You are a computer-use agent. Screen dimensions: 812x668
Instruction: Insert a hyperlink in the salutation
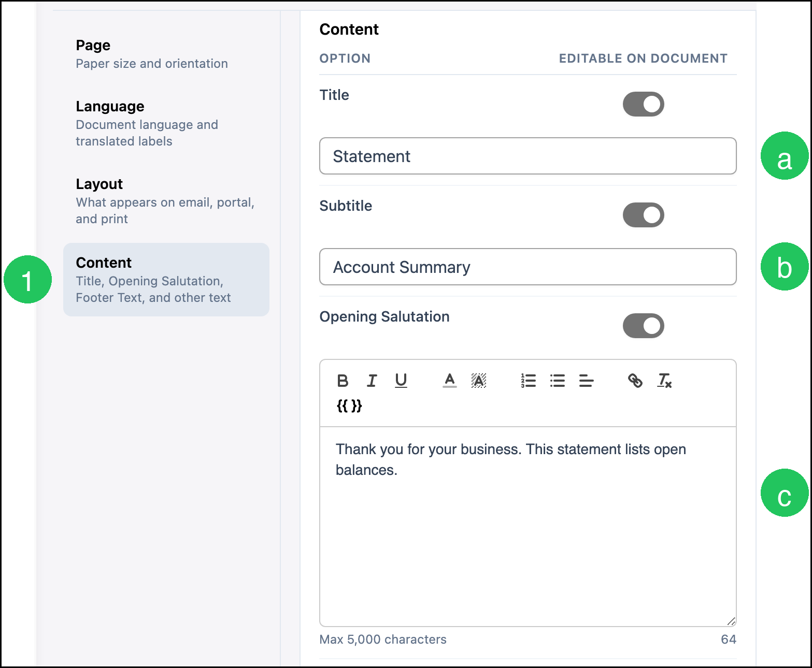tap(635, 381)
